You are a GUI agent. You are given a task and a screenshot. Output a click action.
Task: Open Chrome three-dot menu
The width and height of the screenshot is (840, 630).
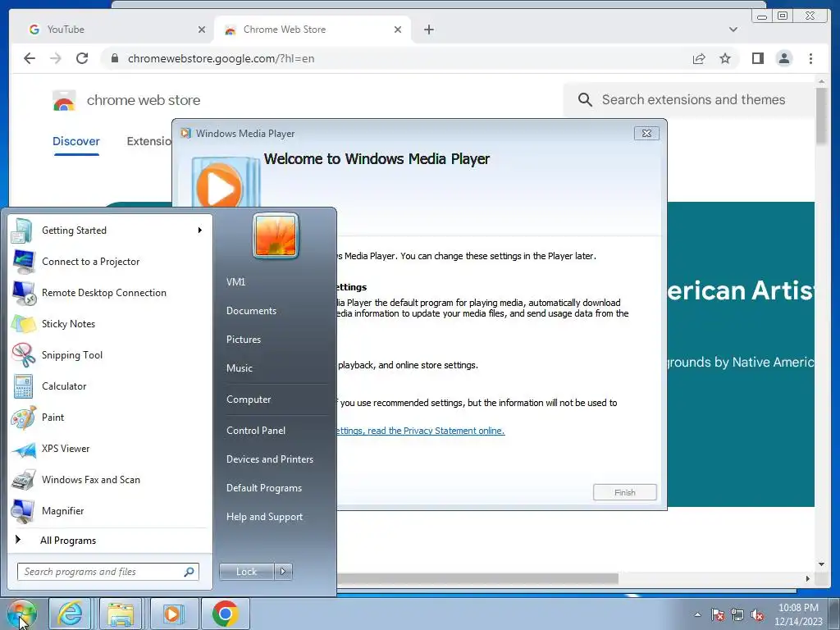pos(810,58)
